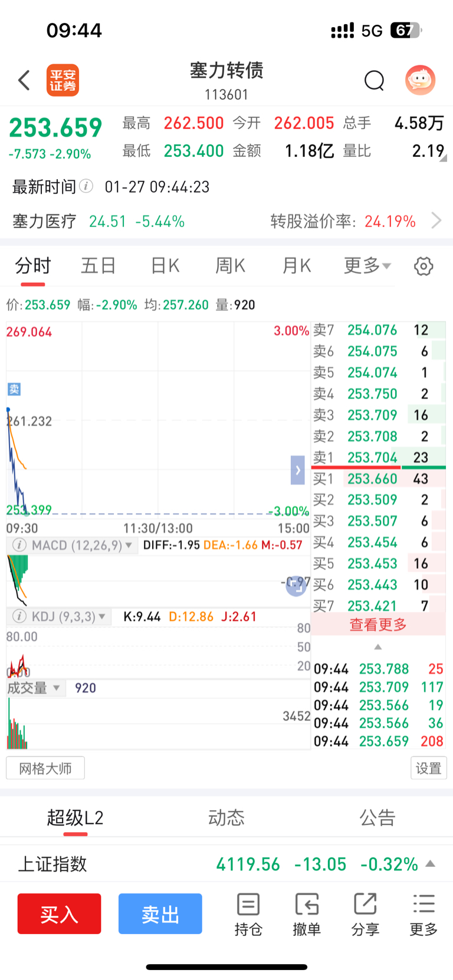Tap the blue 卖出 button
Screen dimensions: 453x980
[160, 913]
